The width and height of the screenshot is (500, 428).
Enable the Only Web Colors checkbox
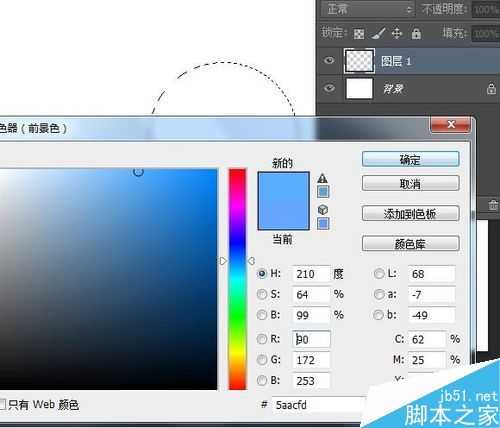click(x=2, y=404)
